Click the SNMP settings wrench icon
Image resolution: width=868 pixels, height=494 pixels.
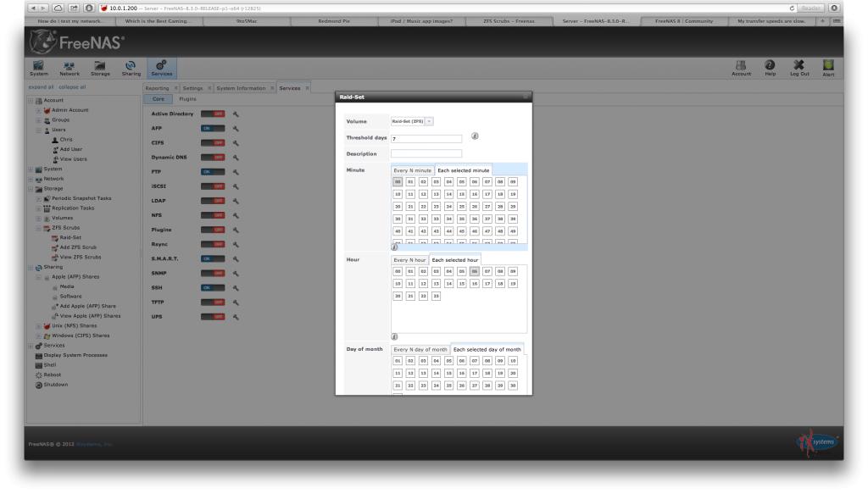[236, 274]
